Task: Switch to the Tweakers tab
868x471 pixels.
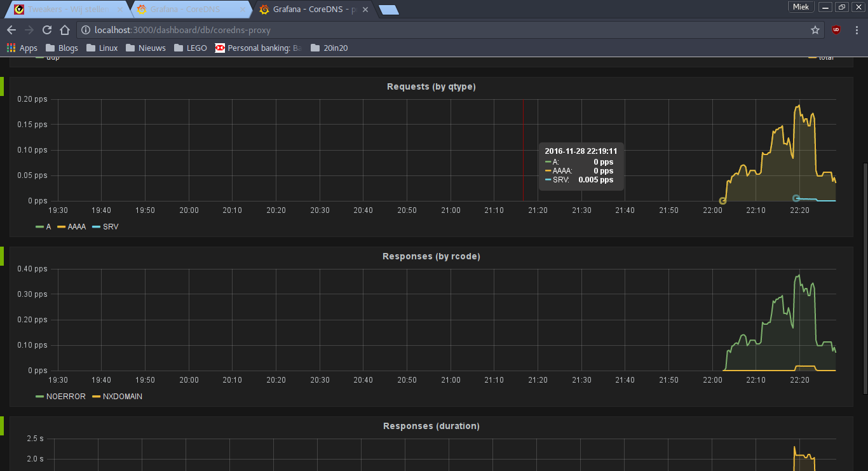Action: [67, 10]
